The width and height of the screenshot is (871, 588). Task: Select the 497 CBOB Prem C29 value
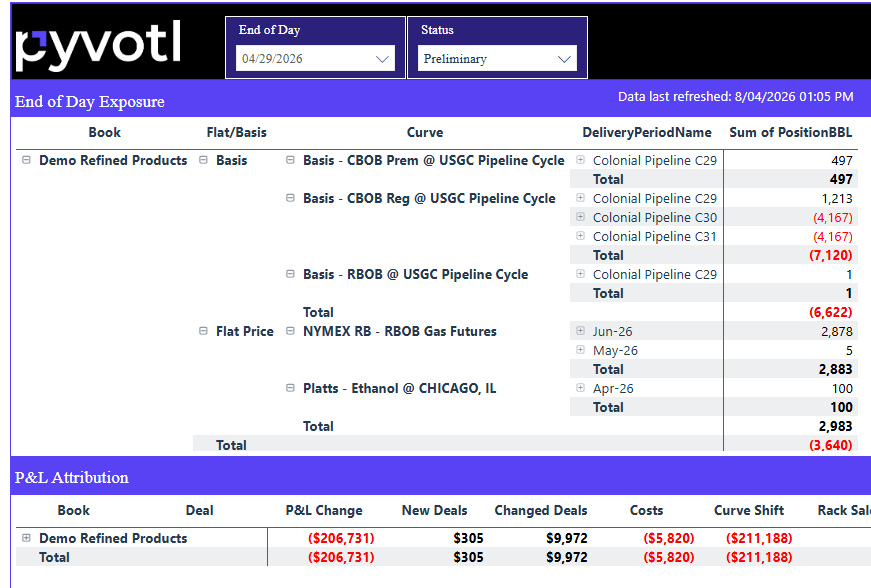[x=842, y=160]
